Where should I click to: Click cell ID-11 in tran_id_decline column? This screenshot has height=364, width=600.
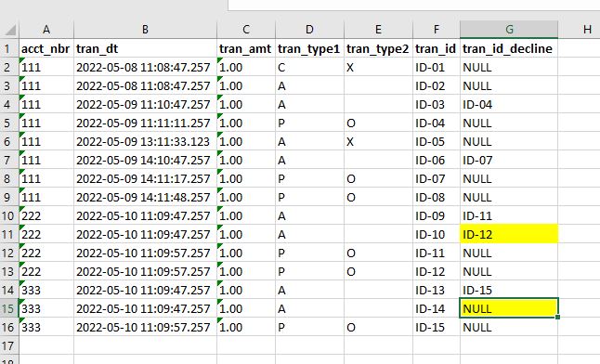(509, 215)
